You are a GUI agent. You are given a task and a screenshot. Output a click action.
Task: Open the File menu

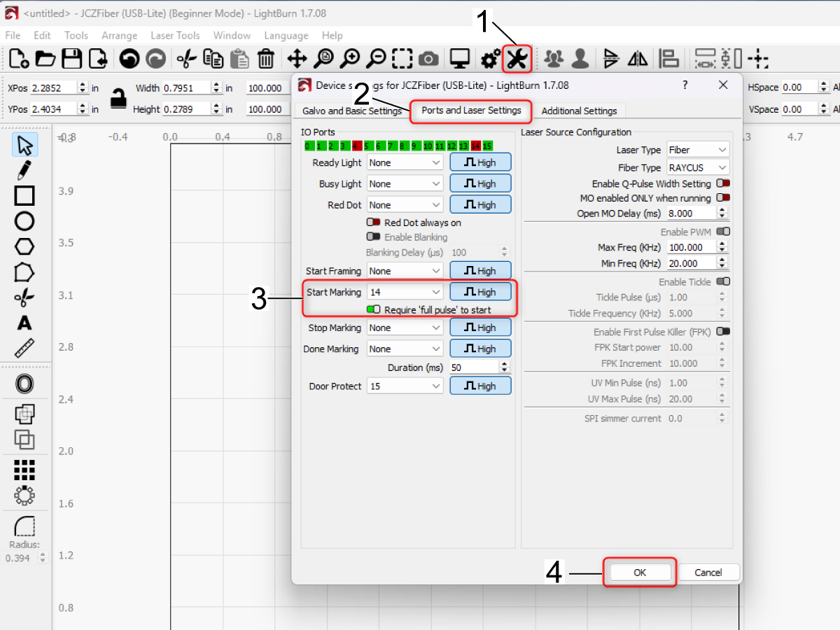pyautogui.click(x=13, y=35)
